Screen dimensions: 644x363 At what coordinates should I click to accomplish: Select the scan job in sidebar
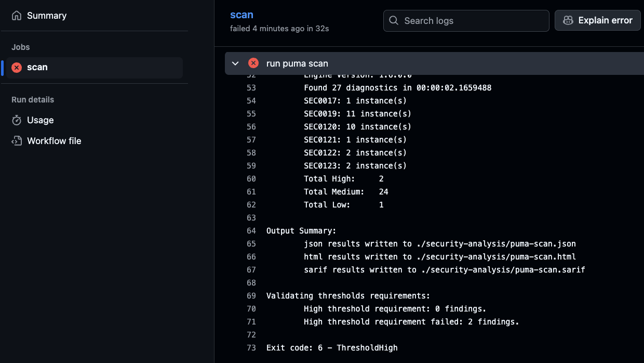pyautogui.click(x=37, y=68)
